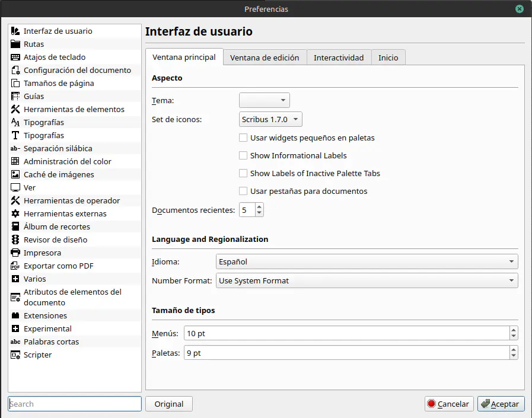Click the Aceptar button

click(x=501, y=404)
